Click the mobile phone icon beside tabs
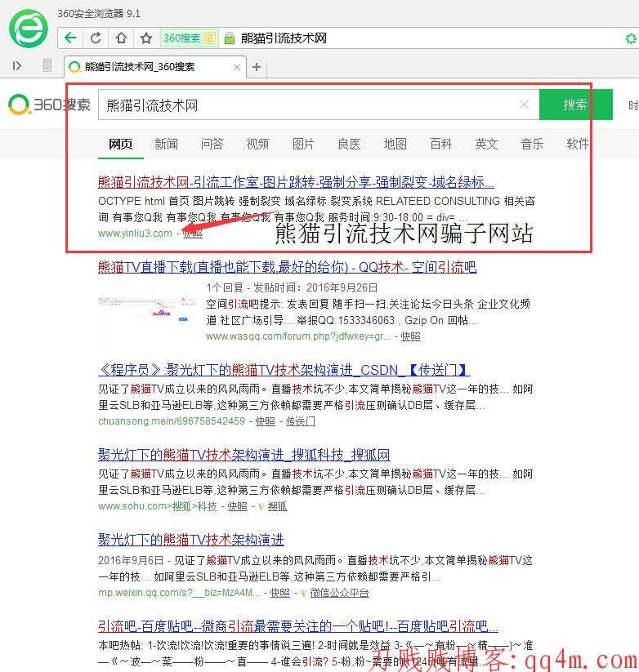Image resolution: width=639 pixels, height=672 pixels. pos(47,65)
